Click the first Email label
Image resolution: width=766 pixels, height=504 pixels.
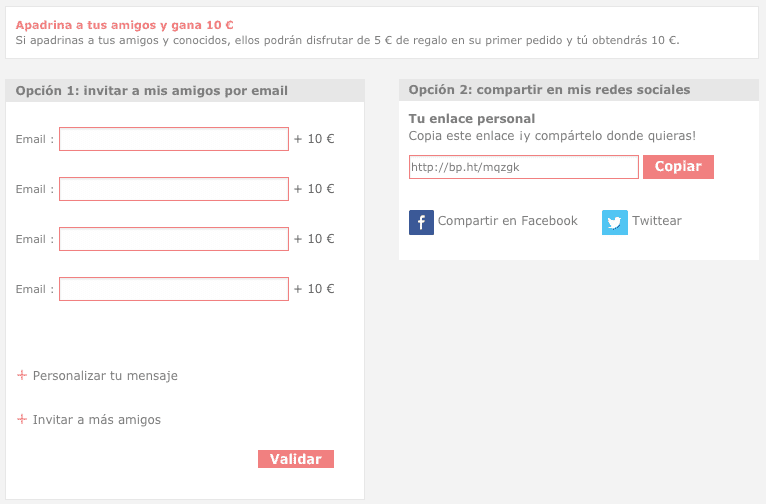tap(35, 139)
